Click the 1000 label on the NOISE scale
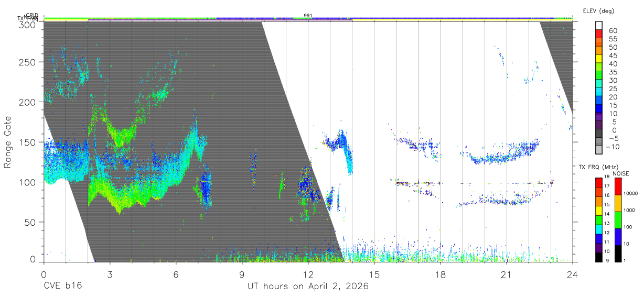The width and height of the screenshot is (644, 297). click(x=629, y=211)
